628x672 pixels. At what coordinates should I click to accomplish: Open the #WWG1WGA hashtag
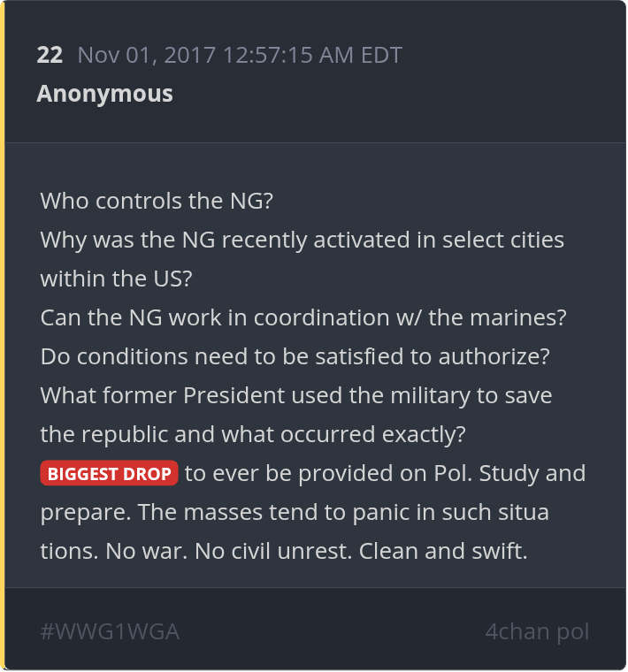[x=110, y=632]
